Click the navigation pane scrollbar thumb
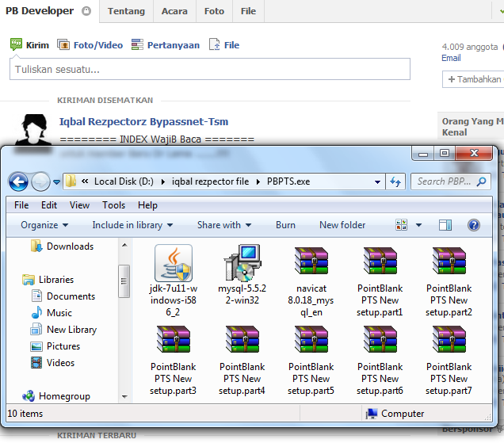The image size is (504, 443). click(124, 281)
